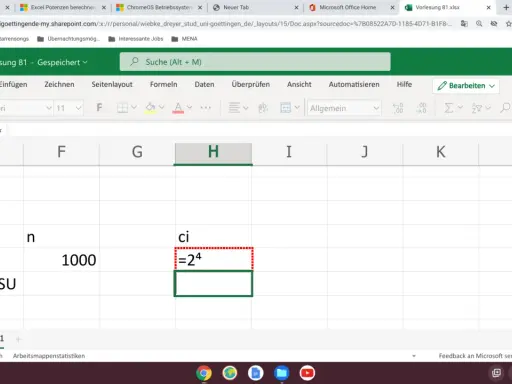This screenshot has width=512, height=384.
Task: Expand merge cells dropdown arrow
Action: coord(297,107)
